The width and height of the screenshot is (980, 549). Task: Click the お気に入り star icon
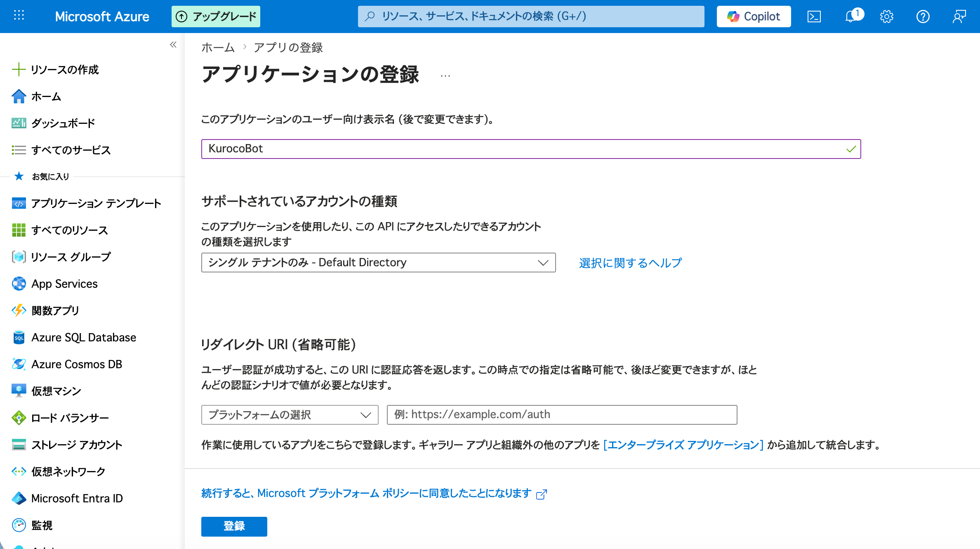[19, 176]
